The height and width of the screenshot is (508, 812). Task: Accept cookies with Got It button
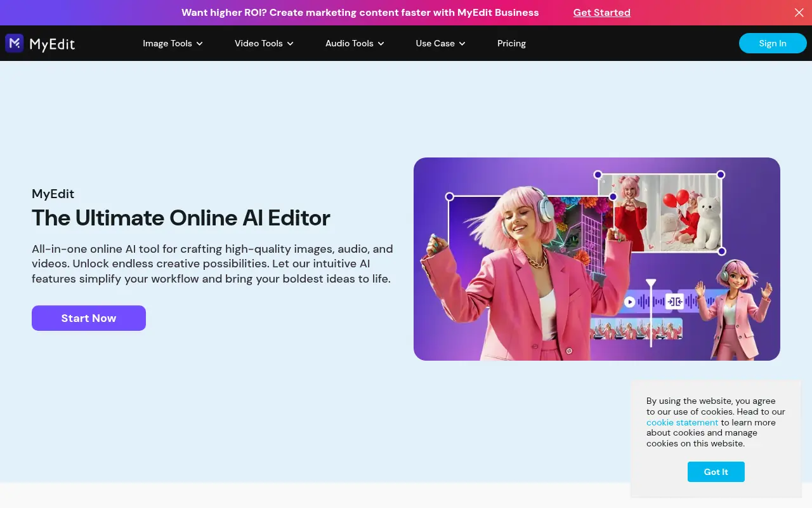click(x=716, y=472)
